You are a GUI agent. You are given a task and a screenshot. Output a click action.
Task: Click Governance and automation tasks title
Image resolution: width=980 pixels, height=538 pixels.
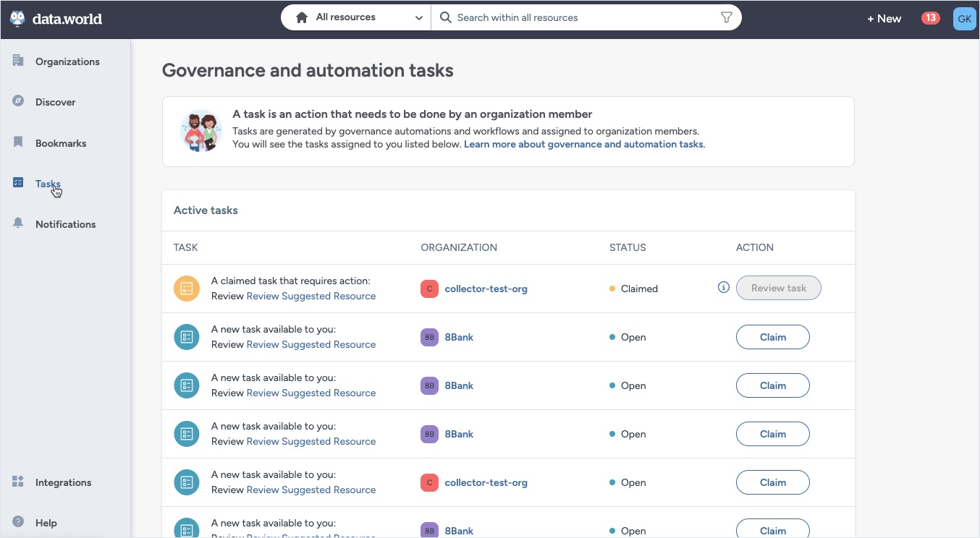308,70
